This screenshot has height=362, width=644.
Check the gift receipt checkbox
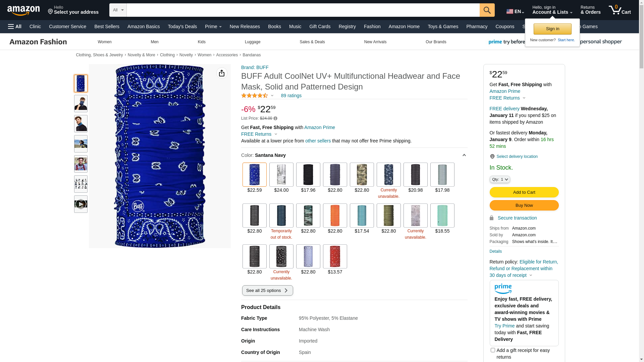pos(493,350)
